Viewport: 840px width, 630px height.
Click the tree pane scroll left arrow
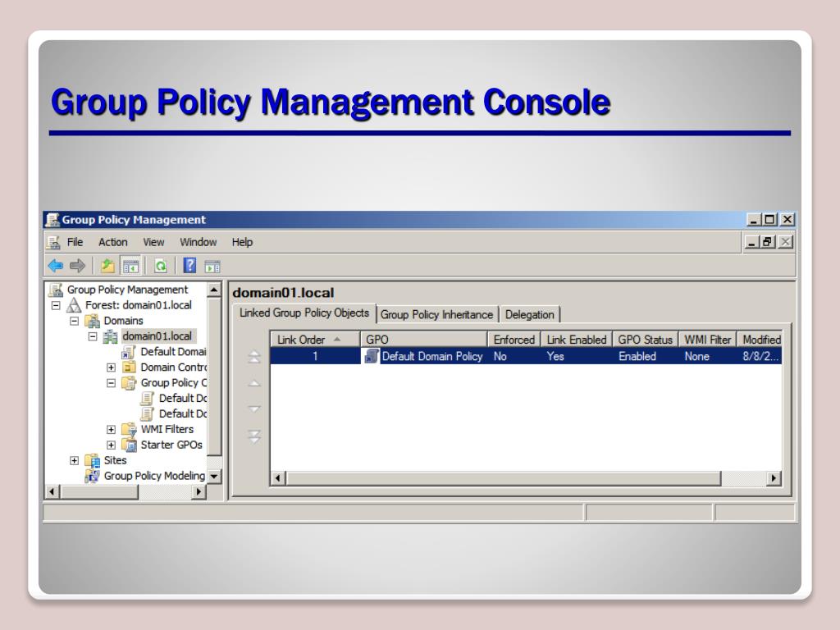click(52, 492)
